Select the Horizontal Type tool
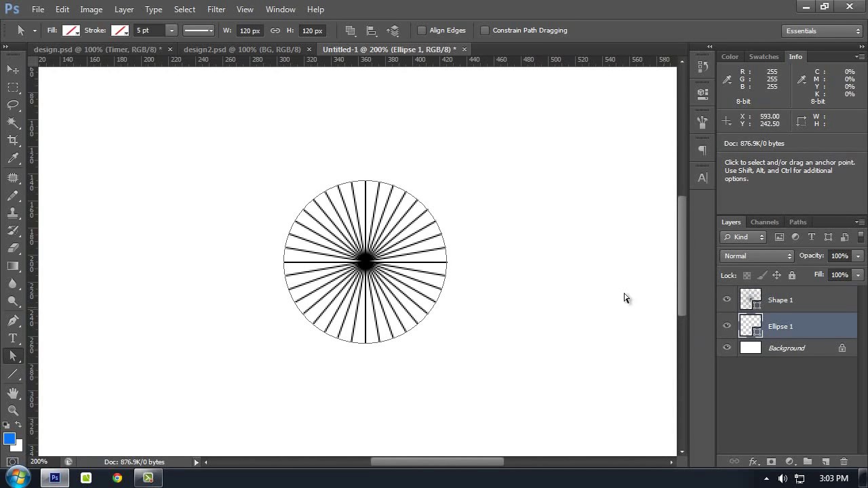 pyautogui.click(x=13, y=338)
